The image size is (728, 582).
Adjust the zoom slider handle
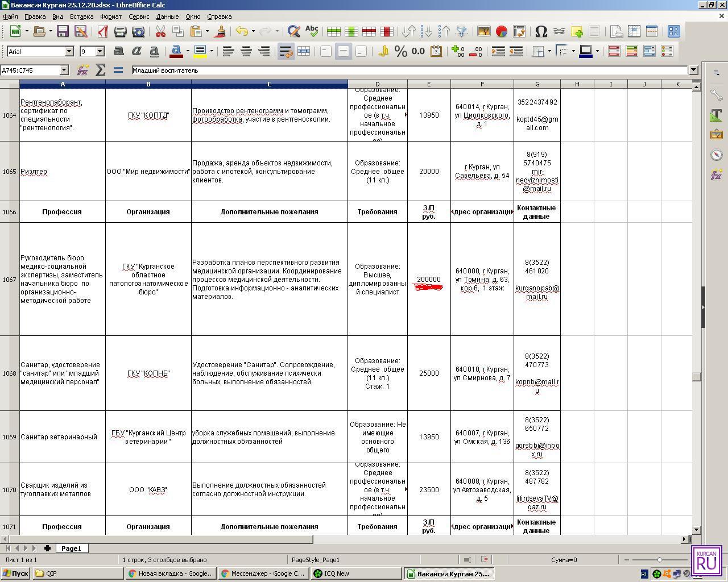point(659,560)
